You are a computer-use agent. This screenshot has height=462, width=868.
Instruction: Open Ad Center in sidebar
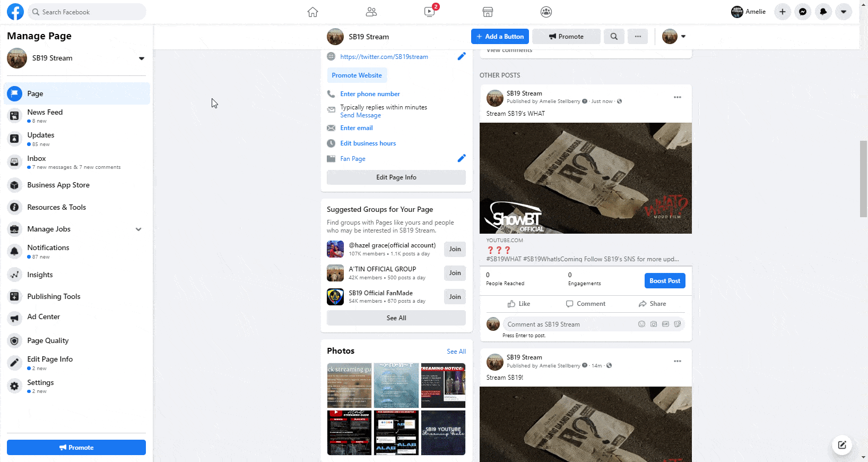[x=77, y=317]
